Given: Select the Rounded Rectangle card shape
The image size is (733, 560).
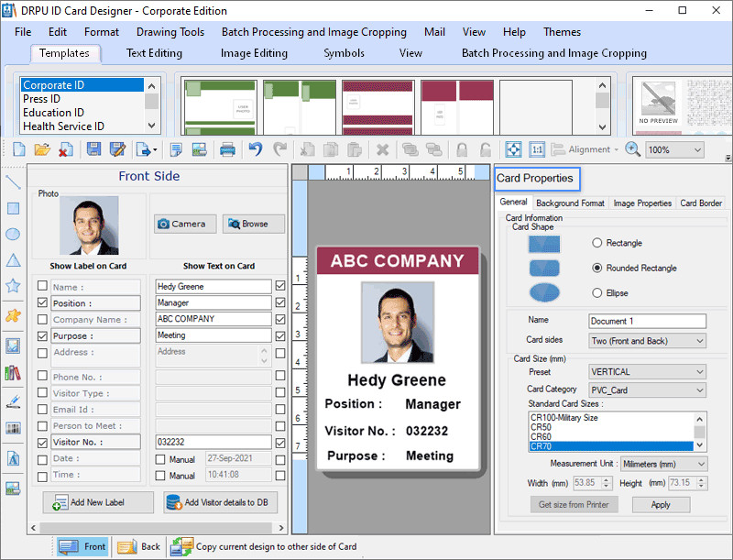Looking at the screenshot, I should [x=597, y=268].
